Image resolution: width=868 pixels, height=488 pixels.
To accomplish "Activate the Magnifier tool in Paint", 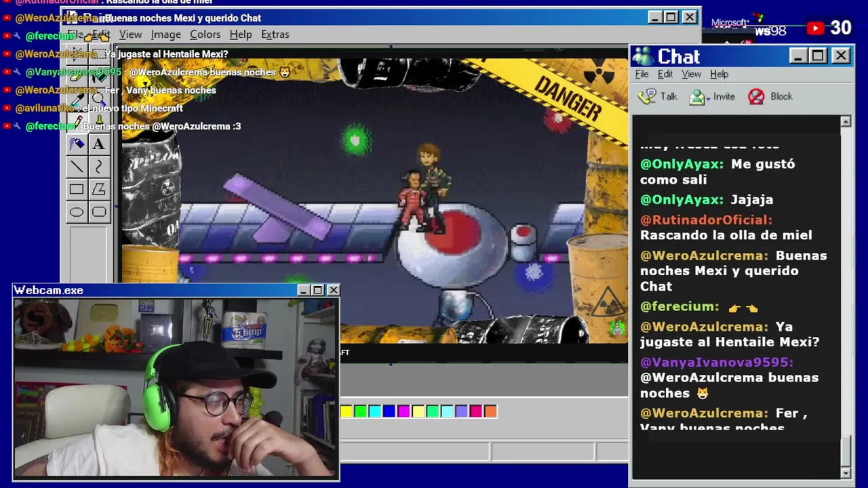I will (98, 99).
